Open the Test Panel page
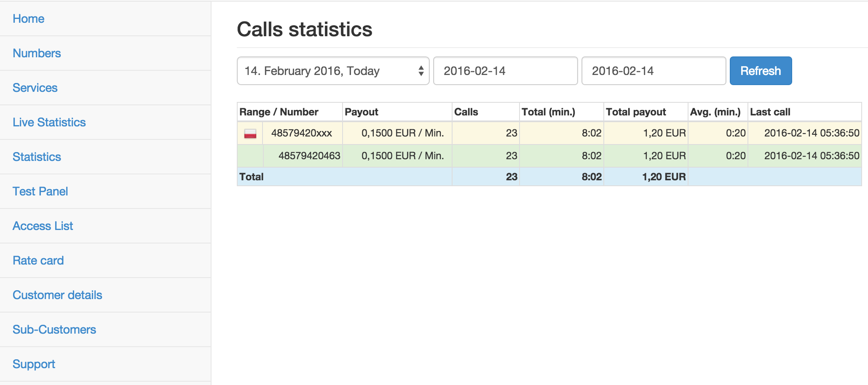This screenshot has width=868, height=385. [x=40, y=191]
